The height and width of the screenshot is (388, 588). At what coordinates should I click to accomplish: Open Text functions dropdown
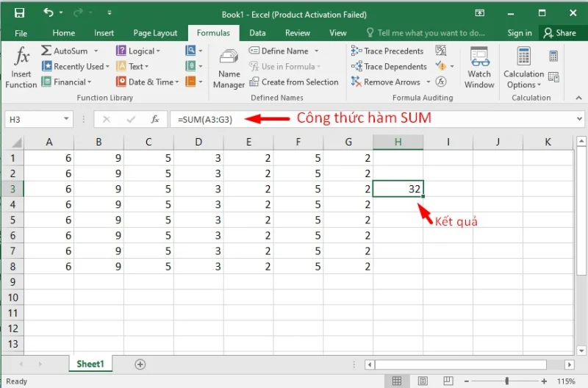tap(132, 66)
